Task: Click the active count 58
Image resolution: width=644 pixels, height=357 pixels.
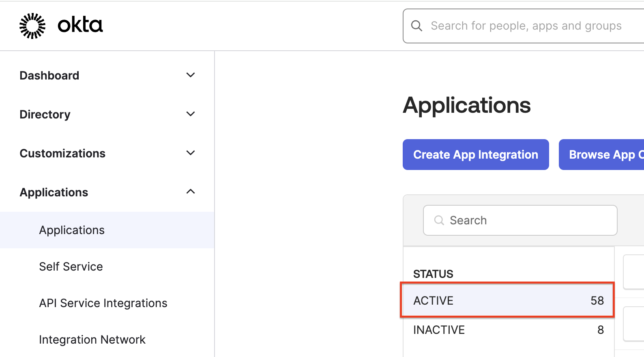Action: pyautogui.click(x=597, y=301)
